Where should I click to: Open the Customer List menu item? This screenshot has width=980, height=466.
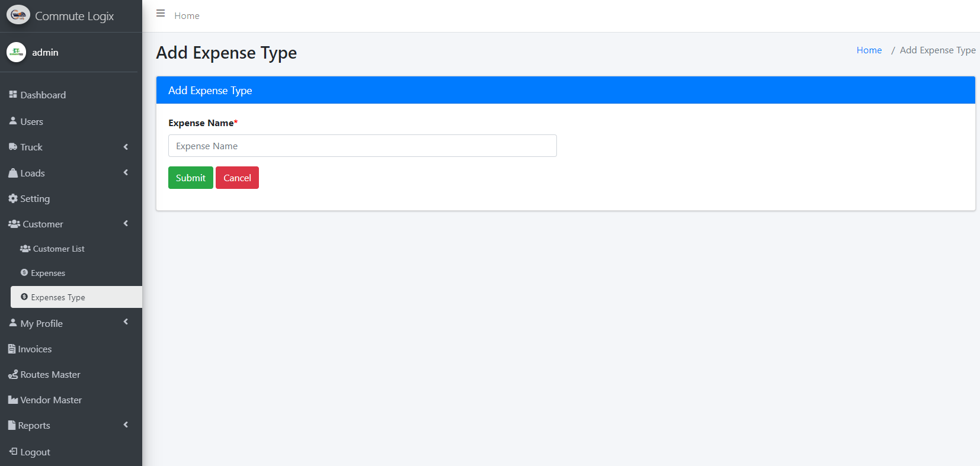(x=59, y=249)
